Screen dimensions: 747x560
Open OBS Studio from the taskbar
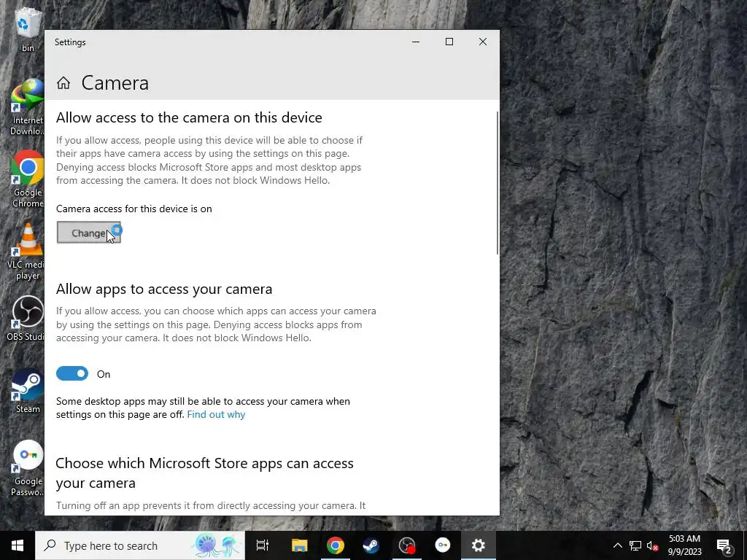[x=407, y=545]
